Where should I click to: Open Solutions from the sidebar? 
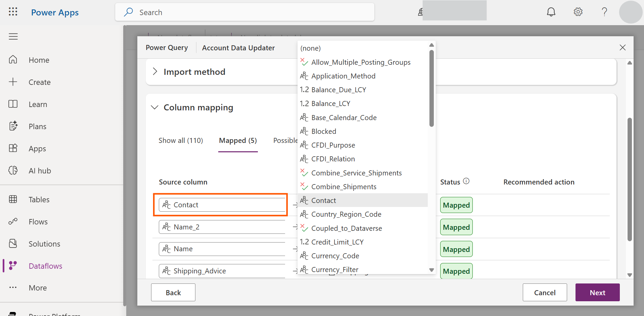pyautogui.click(x=44, y=244)
